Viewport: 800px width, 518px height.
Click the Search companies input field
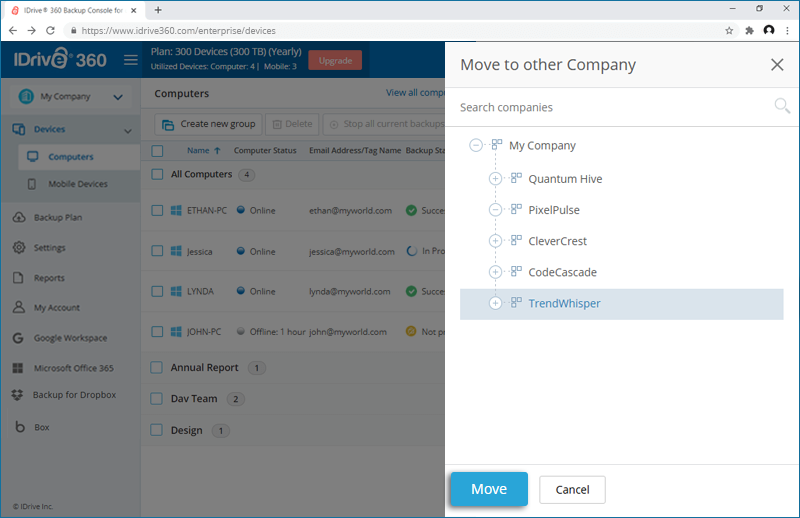coord(610,107)
